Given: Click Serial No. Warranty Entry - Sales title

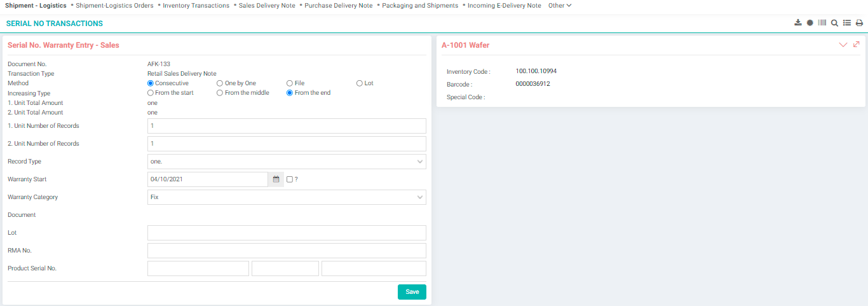Looking at the screenshot, I should pyautogui.click(x=64, y=45).
